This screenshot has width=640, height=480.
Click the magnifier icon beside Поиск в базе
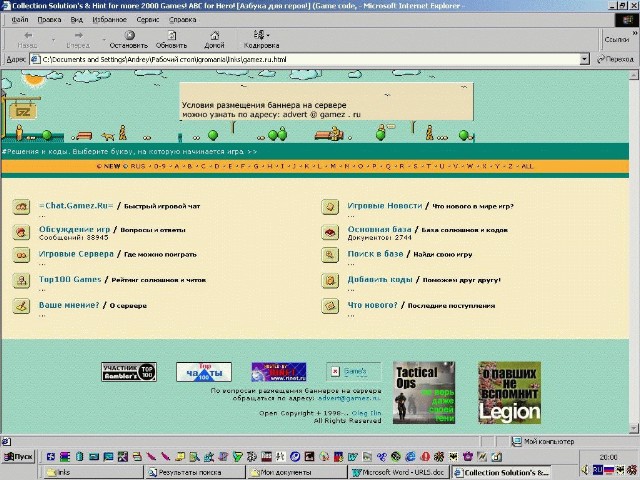[330, 256]
